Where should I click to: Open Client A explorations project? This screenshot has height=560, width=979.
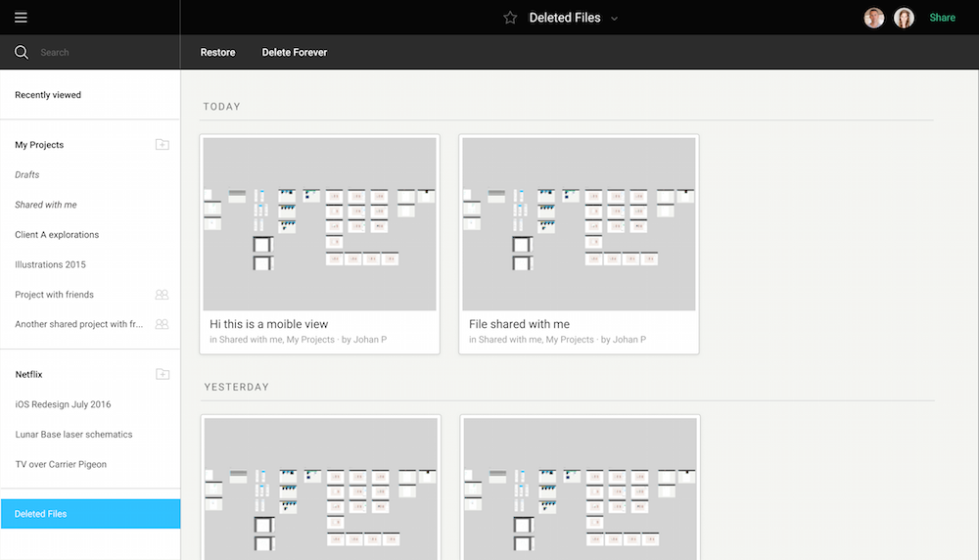coord(57,235)
